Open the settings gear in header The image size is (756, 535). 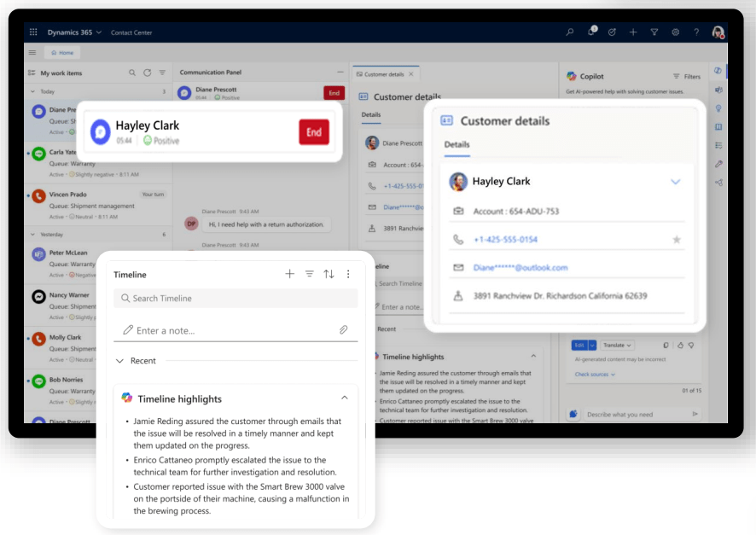point(675,32)
